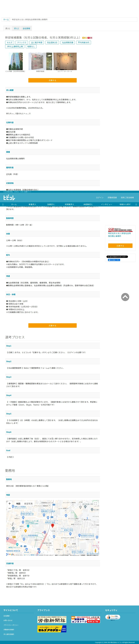Select the 3年以上連続売上増 tag
The height and width of the screenshot is (644, 139).
tap(15, 46)
